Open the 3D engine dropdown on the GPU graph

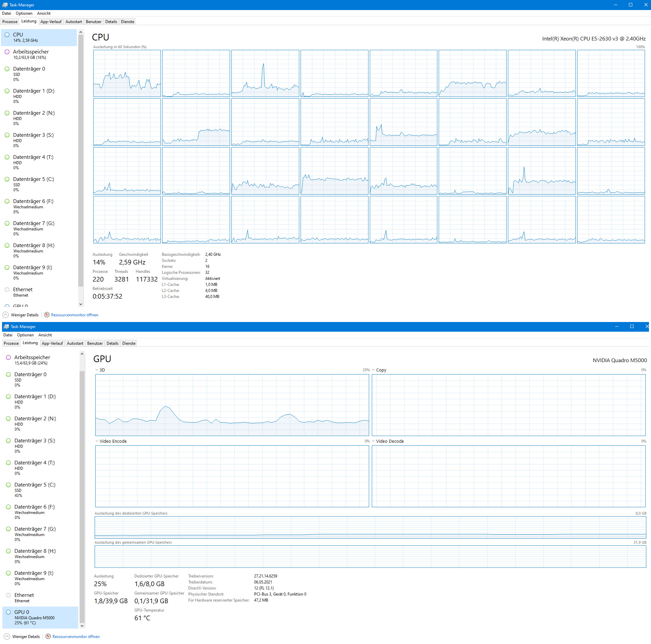click(x=97, y=370)
